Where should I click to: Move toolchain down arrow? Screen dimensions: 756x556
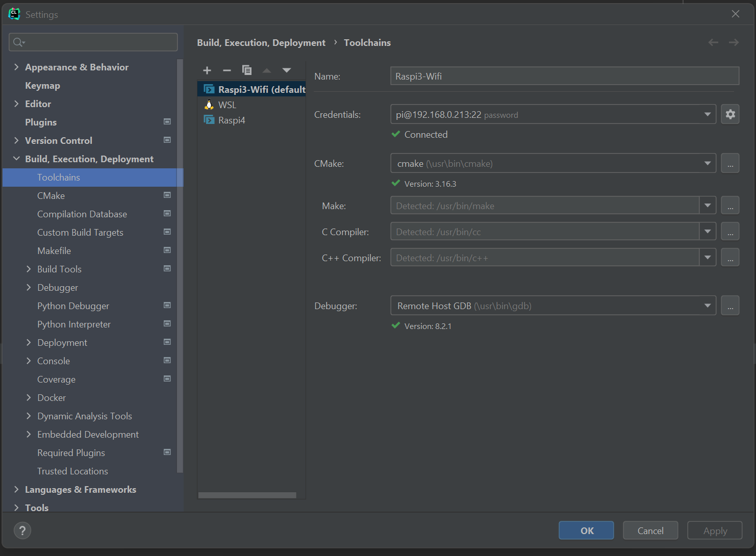pyautogui.click(x=287, y=70)
